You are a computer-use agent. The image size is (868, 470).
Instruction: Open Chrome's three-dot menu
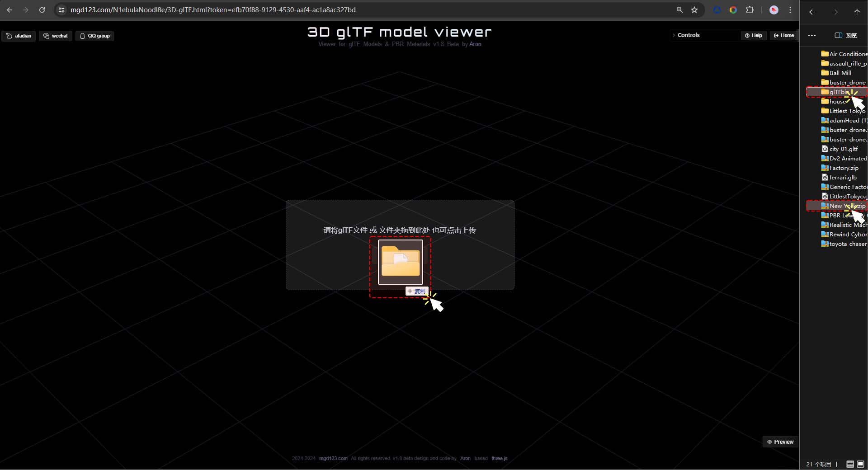pyautogui.click(x=790, y=10)
